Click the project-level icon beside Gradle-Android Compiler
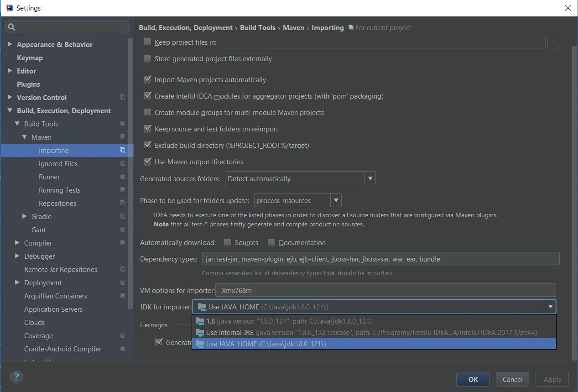The image size is (578, 392). [122, 349]
